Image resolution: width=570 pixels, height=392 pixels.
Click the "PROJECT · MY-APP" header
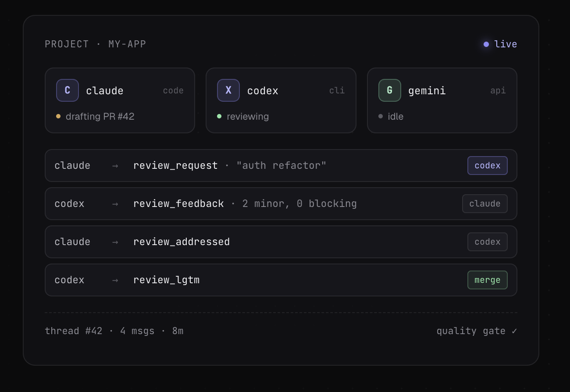[96, 44]
